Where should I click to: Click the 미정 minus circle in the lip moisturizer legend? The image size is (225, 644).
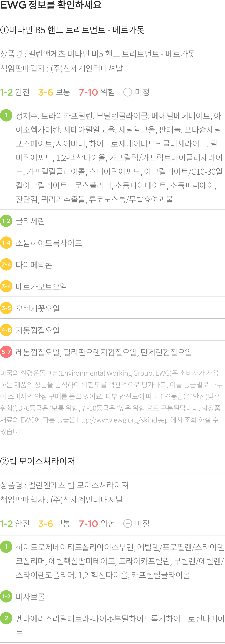128,523
